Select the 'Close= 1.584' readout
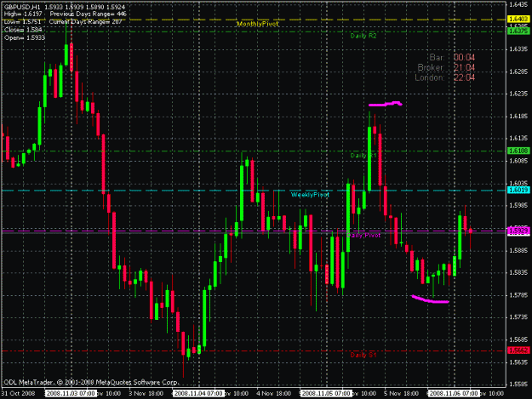532x399 pixels. (x=23, y=30)
